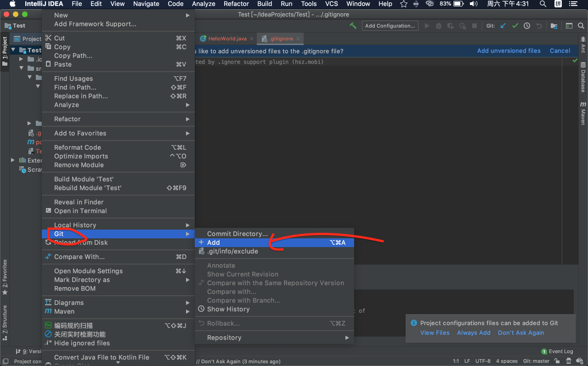Choose Reformat Code menu item
588x366 pixels.
click(x=118, y=147)
